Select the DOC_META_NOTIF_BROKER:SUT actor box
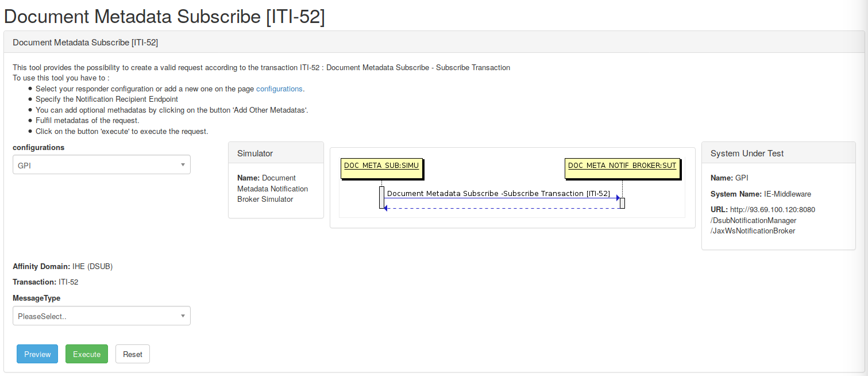 (x=622, y=166)
